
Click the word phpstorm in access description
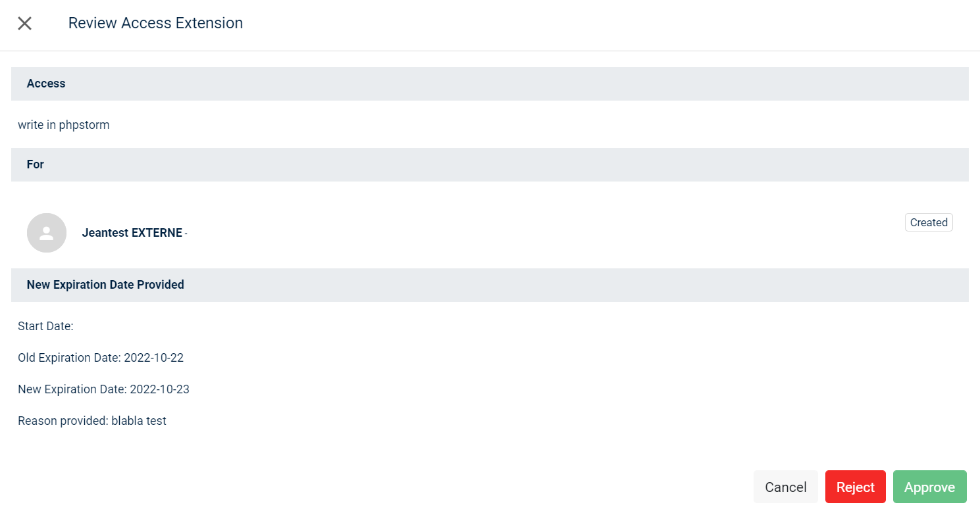pos(84,125)
